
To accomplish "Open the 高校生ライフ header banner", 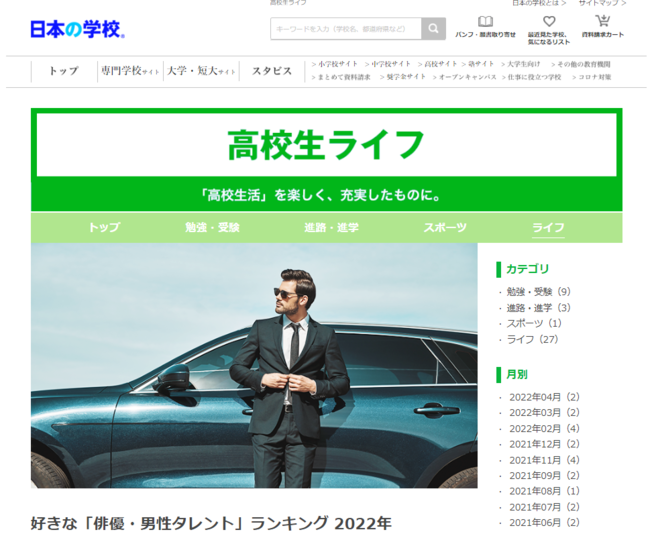I will [x=326, y=145].
